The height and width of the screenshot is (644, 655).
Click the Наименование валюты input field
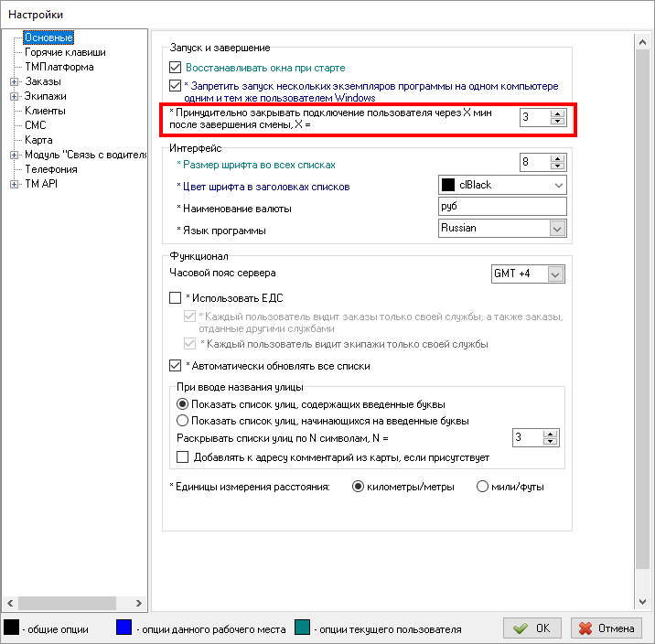[x=502, y=207]
